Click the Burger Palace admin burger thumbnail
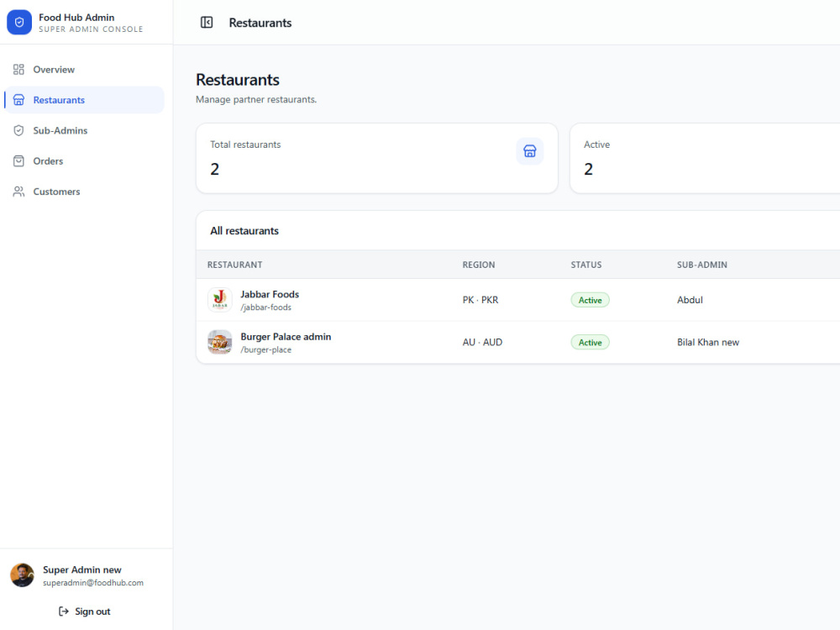This screenshot has width=840, height=630. pyautogui.click(x=219, y=343)
